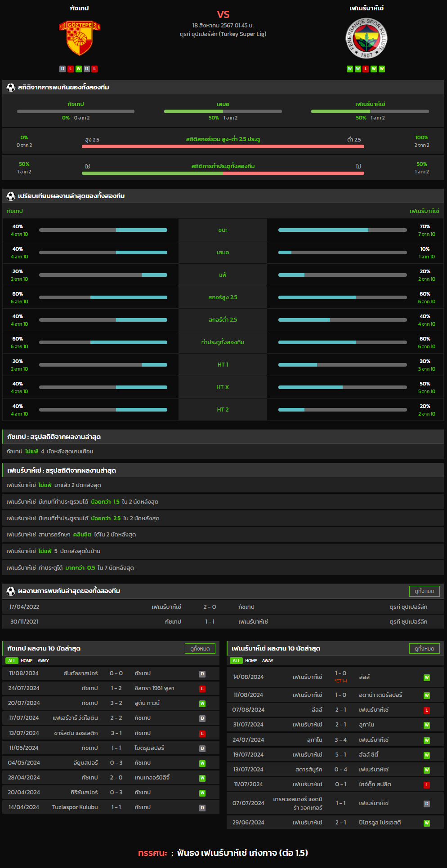
Task: Click the W result badge for Fenerbahçe's 19/07/2024 match
Action: (427, 755)
